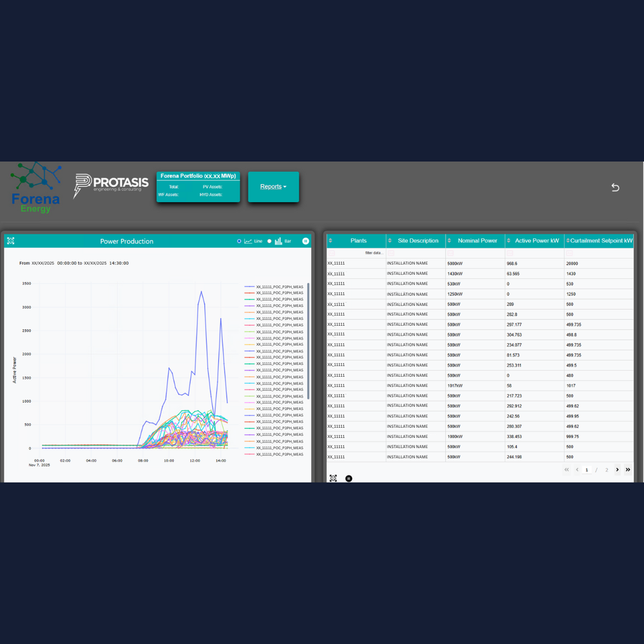
Task: Click the fullscreen icon below the plants table
Action: click(x=333, y=478)
